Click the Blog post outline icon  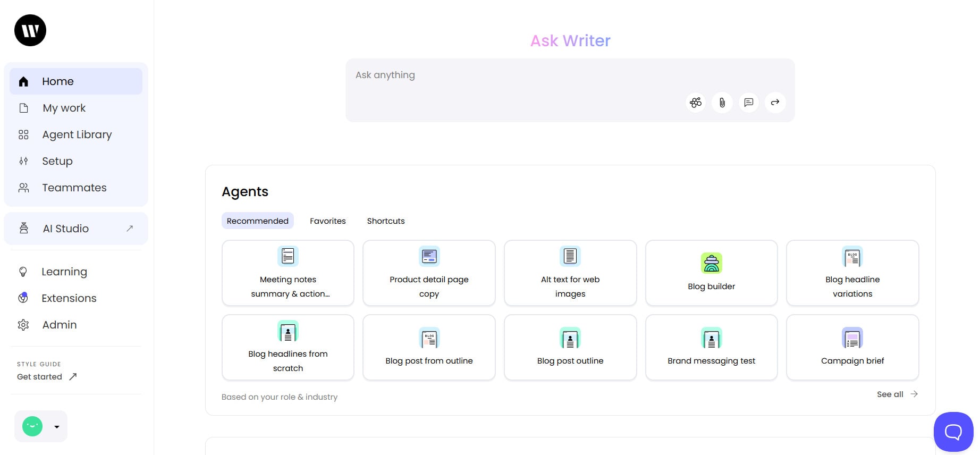[570, 338]
